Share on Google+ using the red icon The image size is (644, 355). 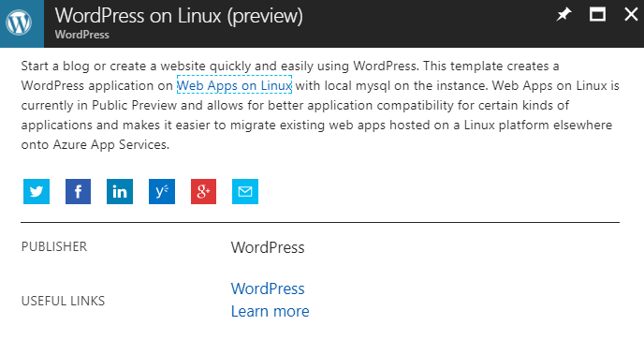coord(203,191)
